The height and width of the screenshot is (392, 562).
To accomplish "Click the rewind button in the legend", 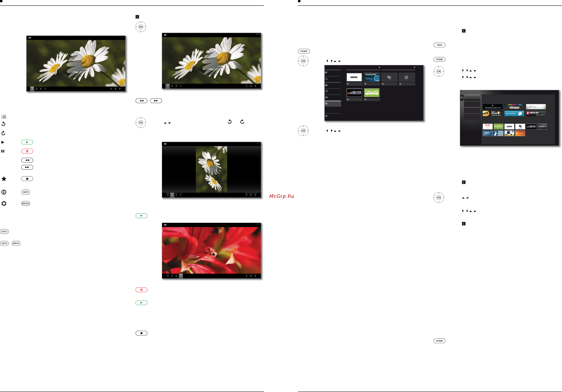I will pos(27,160).
